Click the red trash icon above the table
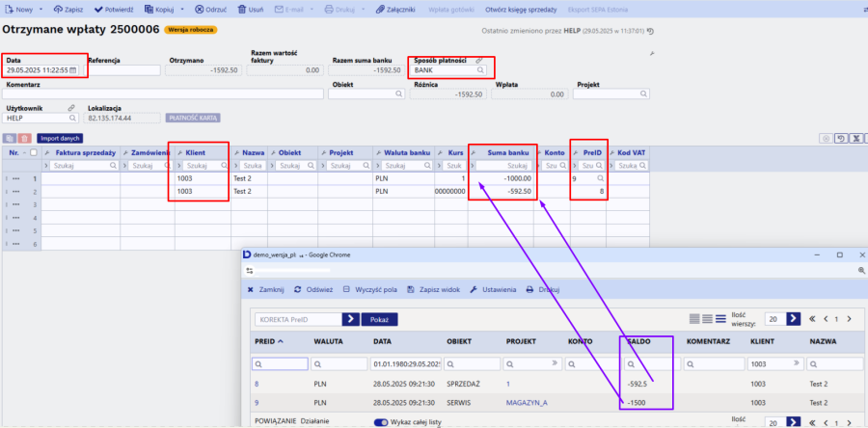Viewport: 868px width, 428px height. 25,138
